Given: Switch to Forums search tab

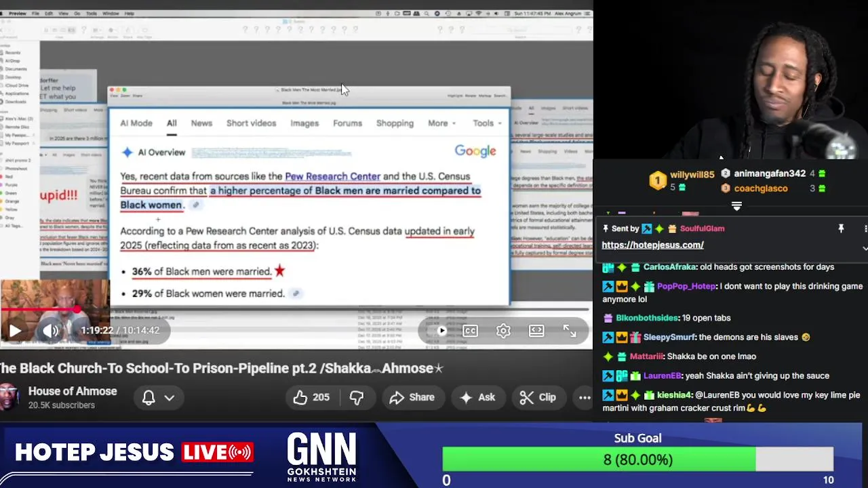Looking at the screenshot, I should click(347, 123).
